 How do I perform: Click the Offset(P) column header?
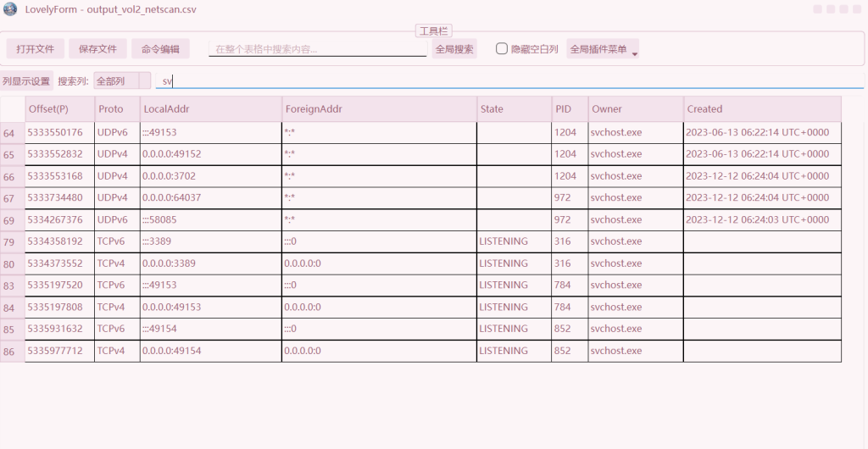tap(59, 109)
